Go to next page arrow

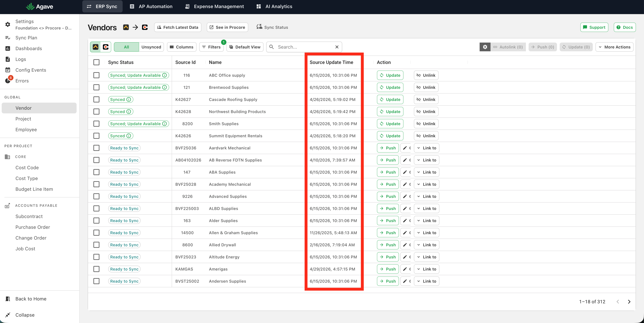click(x=629, y=302)
